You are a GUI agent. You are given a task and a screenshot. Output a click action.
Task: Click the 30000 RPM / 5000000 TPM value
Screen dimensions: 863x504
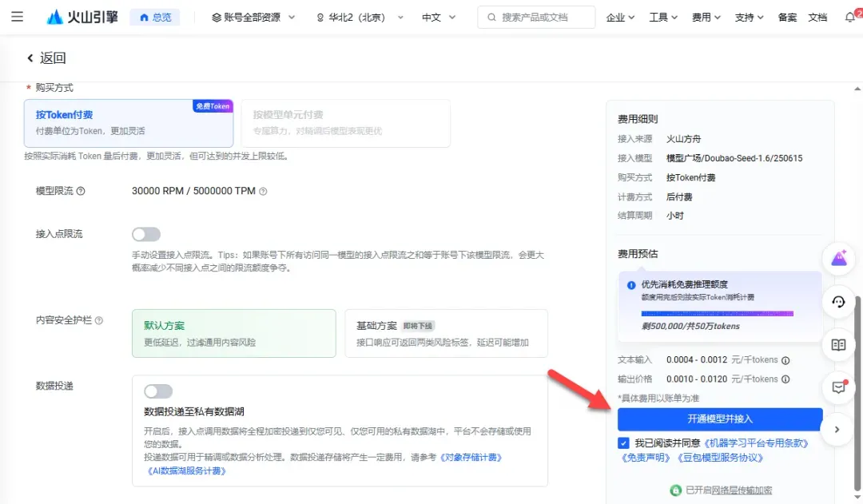193,191
